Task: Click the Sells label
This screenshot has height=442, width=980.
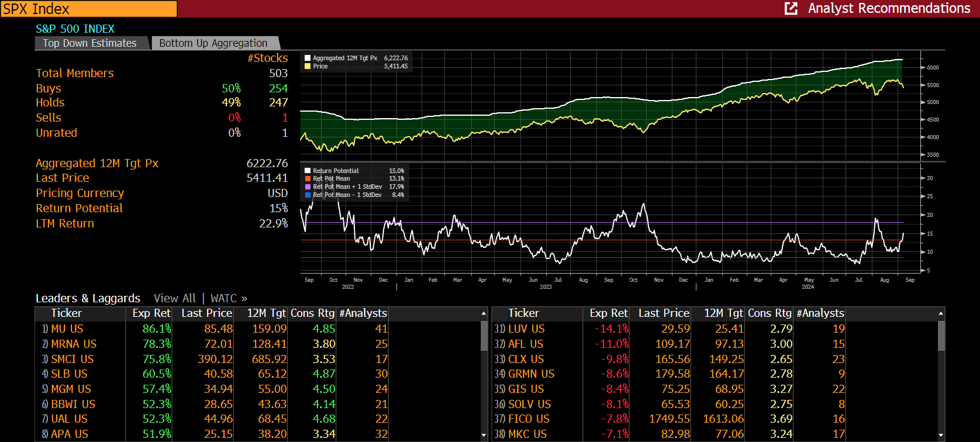Action: click(x=49, y=118)
